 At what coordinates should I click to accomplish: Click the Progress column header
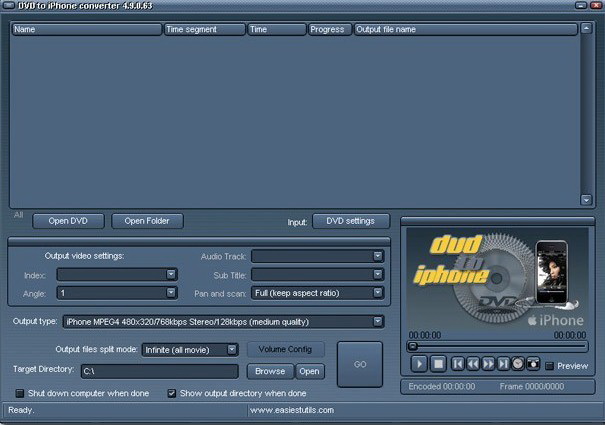[x=330, y=29]
